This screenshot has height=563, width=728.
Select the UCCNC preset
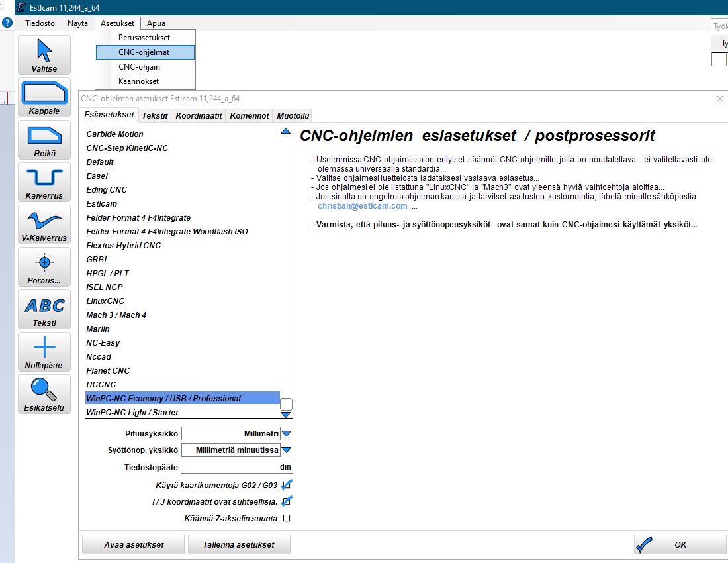[183, 385]
